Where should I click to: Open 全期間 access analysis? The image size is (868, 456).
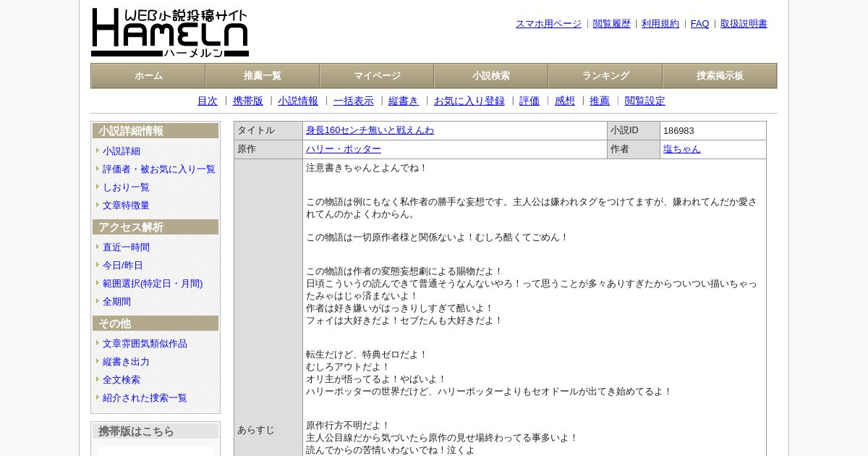coord(116,302)
